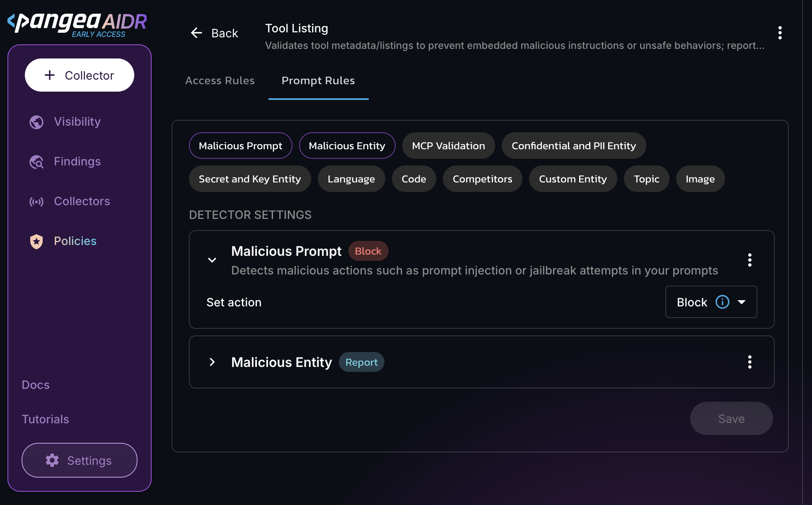Click the info icon beside Block
This screenshot has height=505, width=812.
click(722, 302)
